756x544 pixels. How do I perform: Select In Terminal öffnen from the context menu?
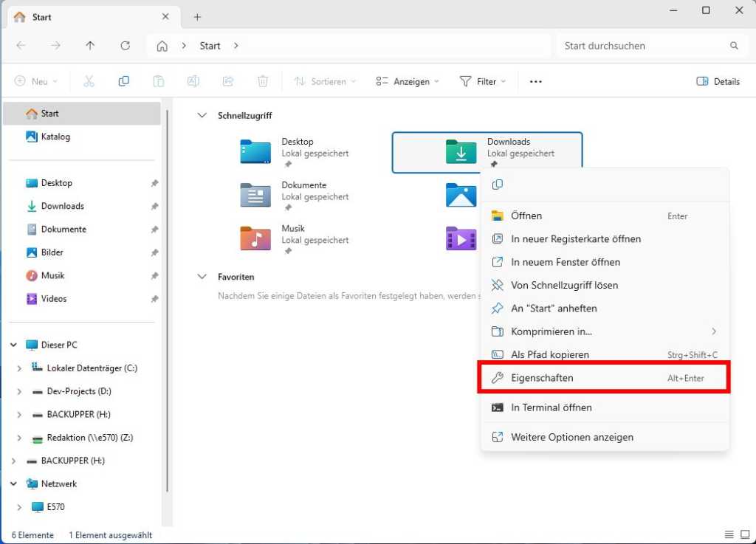[x=551, y=407]
